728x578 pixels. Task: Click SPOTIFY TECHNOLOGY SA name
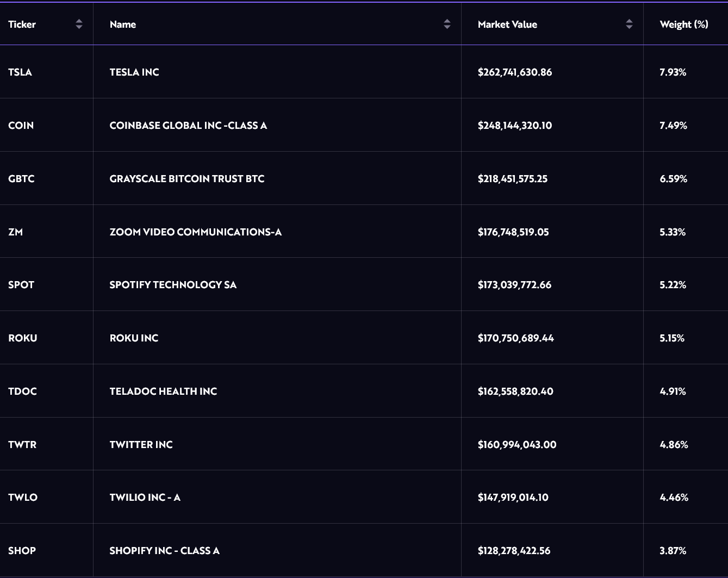tap(173, 285)
